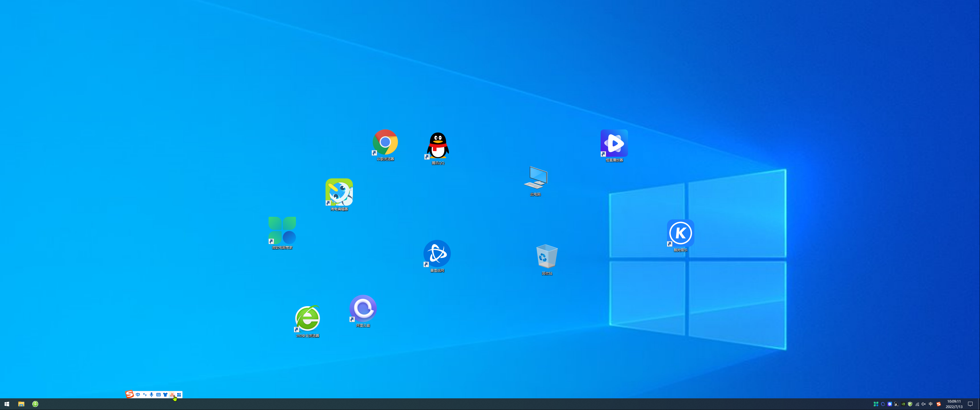
Task: Open the notification action center
Action: [971, 404]
